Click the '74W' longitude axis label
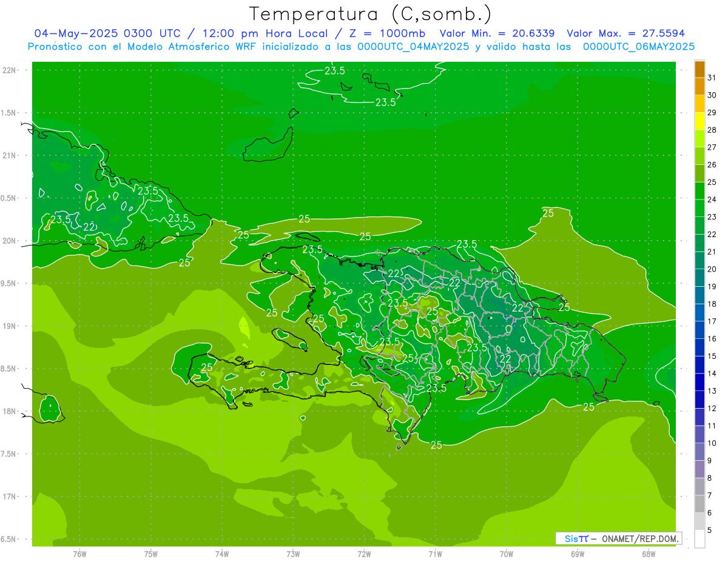 point(222,554)
